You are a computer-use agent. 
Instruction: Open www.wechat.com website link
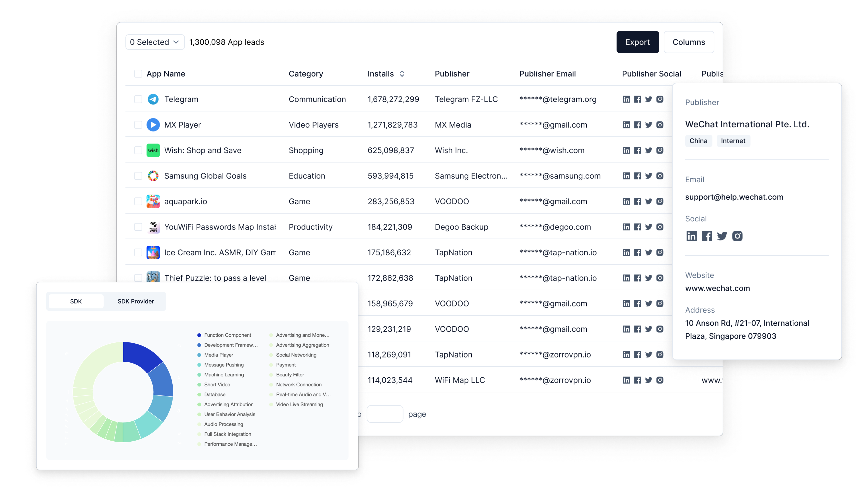717,288
